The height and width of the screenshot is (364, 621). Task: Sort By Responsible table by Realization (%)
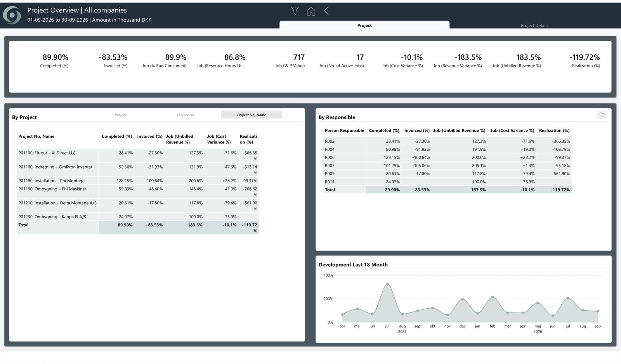click(554, 131)
